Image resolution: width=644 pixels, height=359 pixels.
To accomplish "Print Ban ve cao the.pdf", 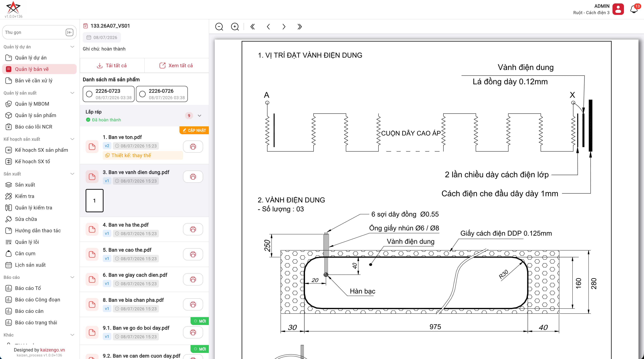I will 193,254.
